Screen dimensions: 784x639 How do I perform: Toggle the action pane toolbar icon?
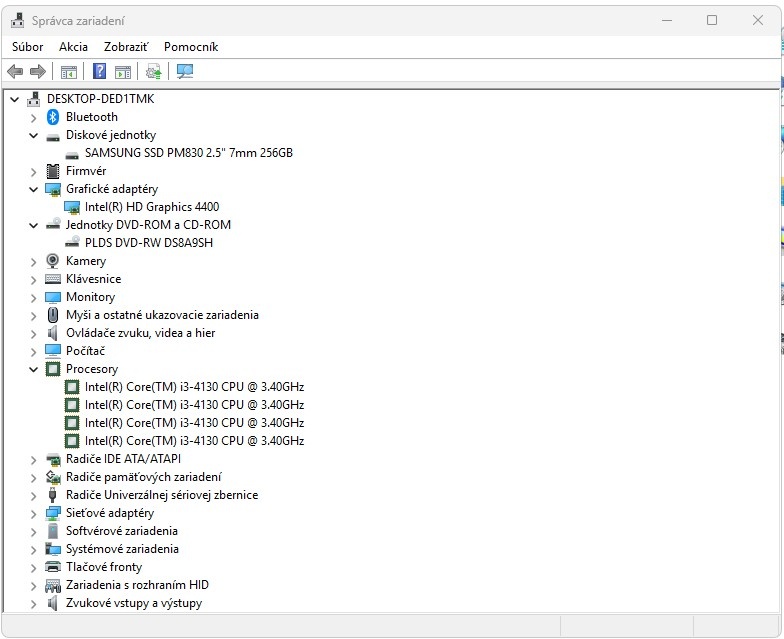click(x=122, y=72)
